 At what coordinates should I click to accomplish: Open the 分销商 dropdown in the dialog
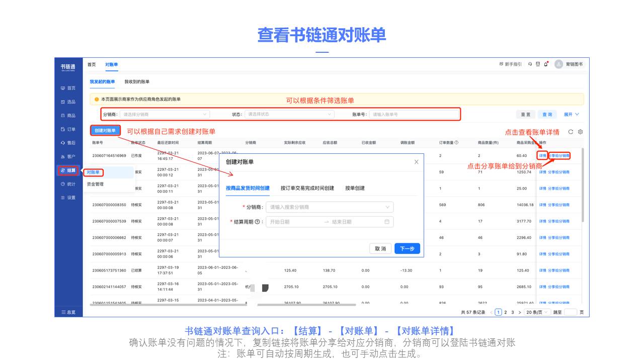pyautogui.click(x=330, y=207)
